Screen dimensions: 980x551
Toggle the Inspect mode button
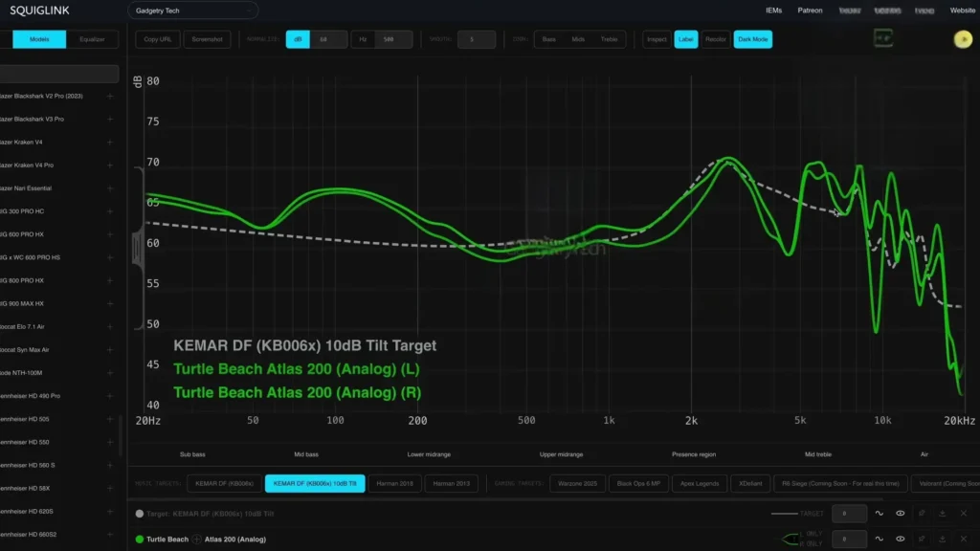657,39
